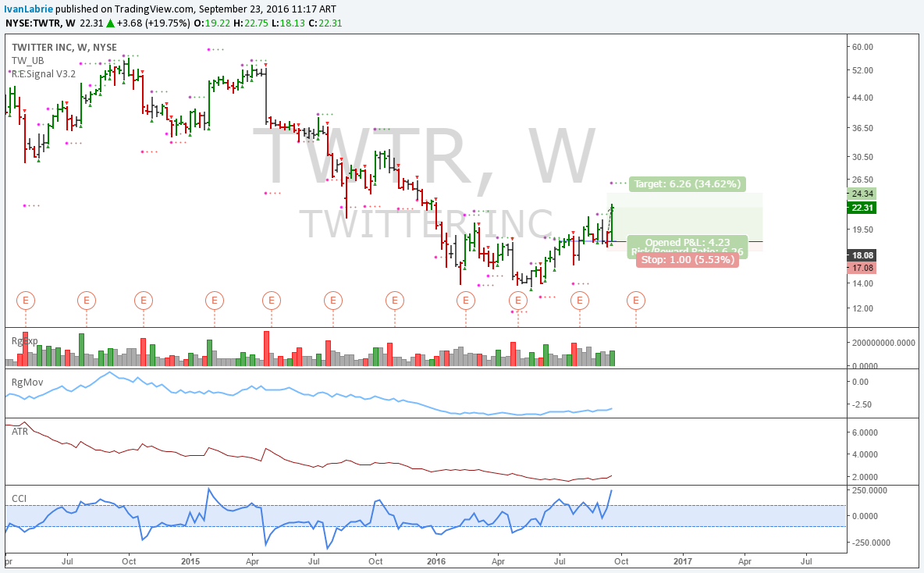
Task: Click the C:22.31 close price value
Action: [325, 23]
